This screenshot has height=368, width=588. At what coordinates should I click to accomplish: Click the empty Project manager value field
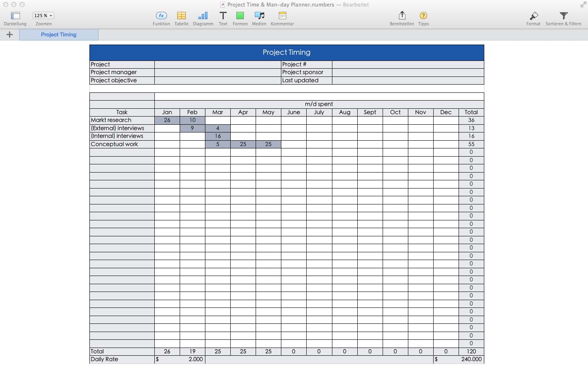click(x=218, y=72)
